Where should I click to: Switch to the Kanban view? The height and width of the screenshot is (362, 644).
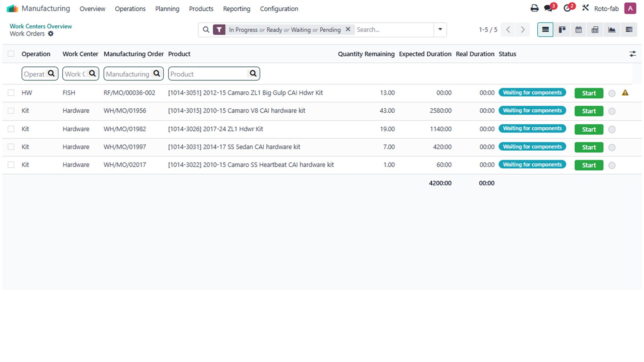[x=562, y=30]
